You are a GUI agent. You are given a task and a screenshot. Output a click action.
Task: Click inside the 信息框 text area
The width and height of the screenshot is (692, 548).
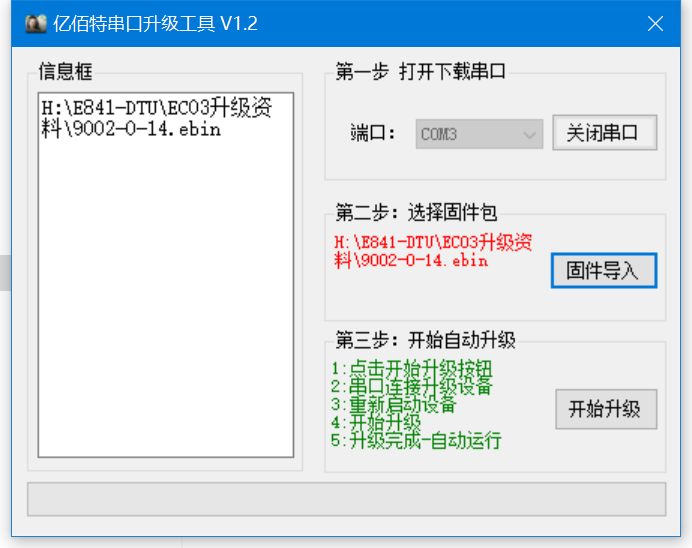166,275
